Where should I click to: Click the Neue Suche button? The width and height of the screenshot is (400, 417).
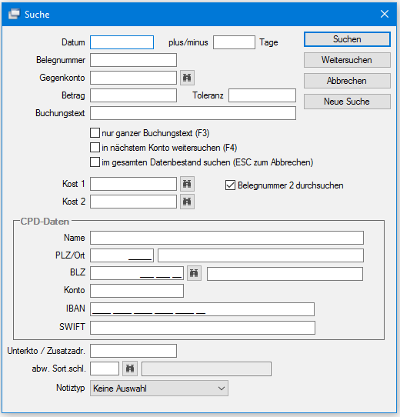point(347,102)
